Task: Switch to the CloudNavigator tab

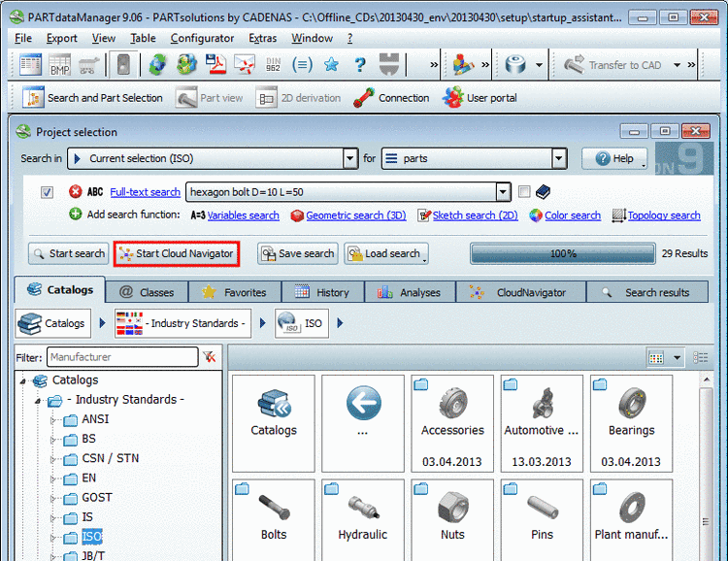Action: pyautogui.click(x=521, y=292)
